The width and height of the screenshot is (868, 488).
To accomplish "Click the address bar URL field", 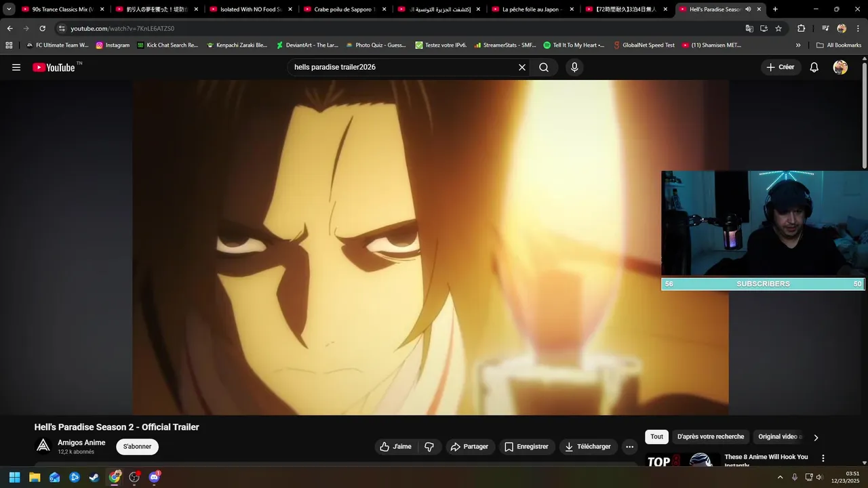I will pyautogui.click(x=400, y=28).
